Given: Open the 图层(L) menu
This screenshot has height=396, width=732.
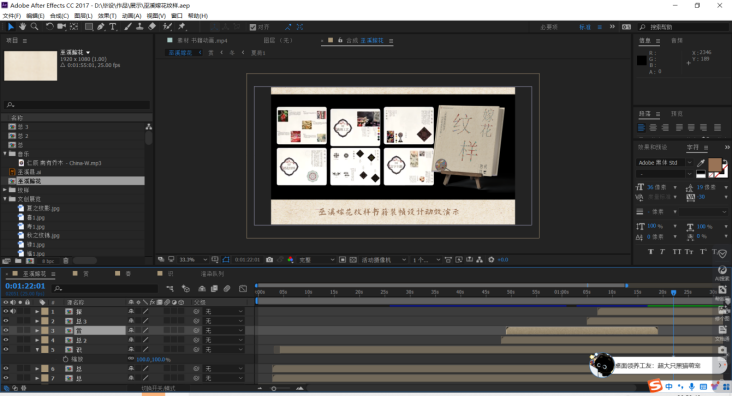Looking at the screenshot, I should click(83, 16).
